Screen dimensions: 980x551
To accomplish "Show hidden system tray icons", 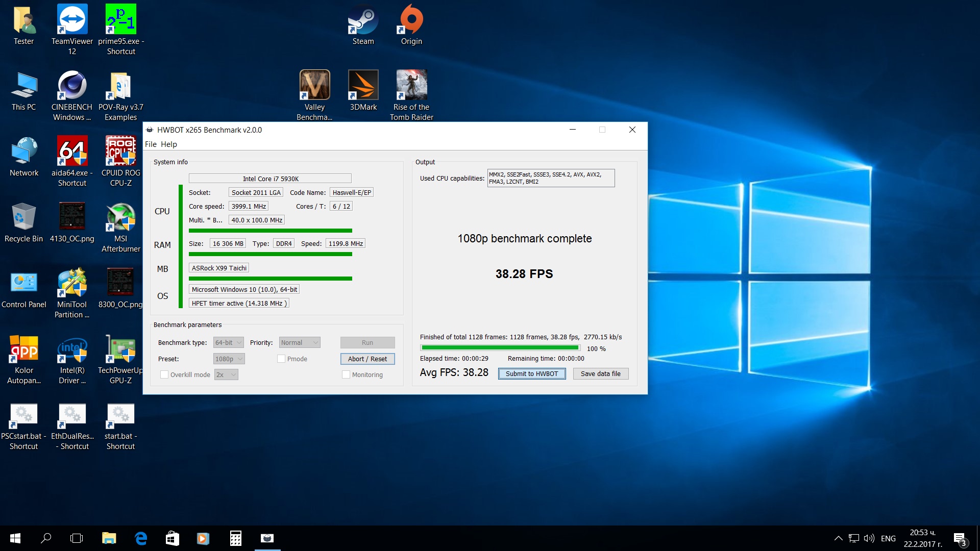I will click(838, 538).
